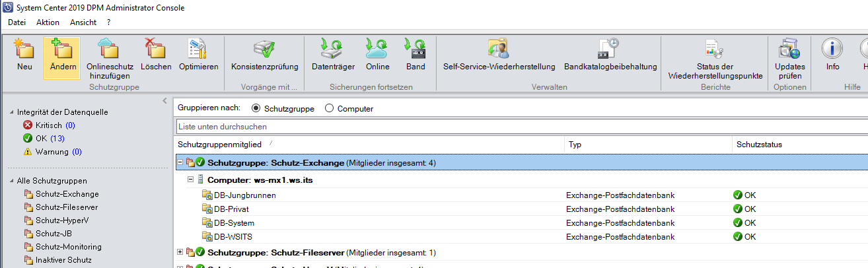This screenshot has width=868, height=268.
Task: Select Schutz-HyperV in left tree
Action: [57, 220]
